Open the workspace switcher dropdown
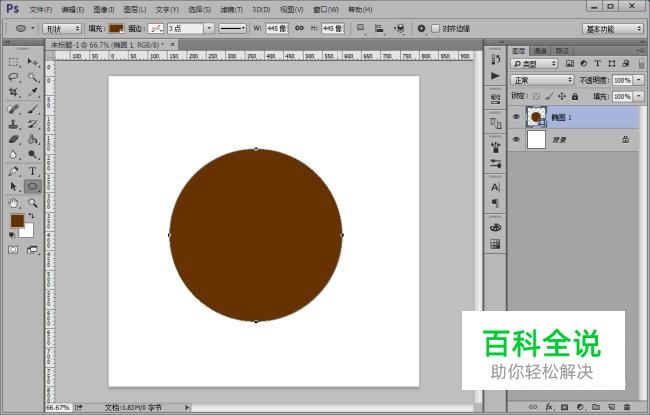 point(613,29)
